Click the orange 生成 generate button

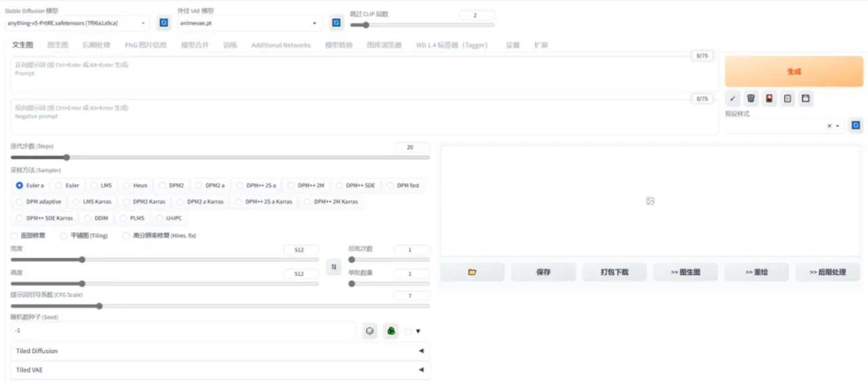793,71
